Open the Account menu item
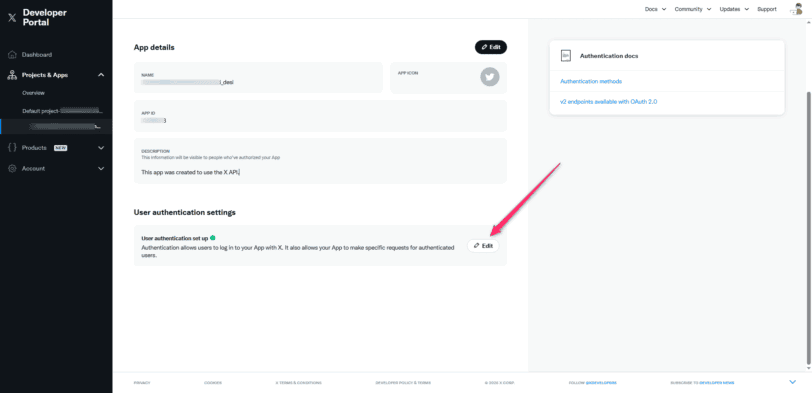 33,168
